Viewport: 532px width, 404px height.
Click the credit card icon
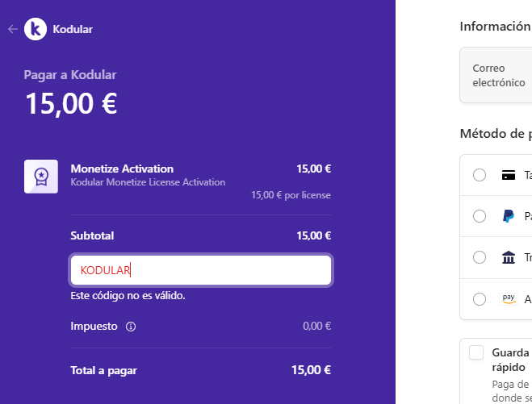[509, 175]
